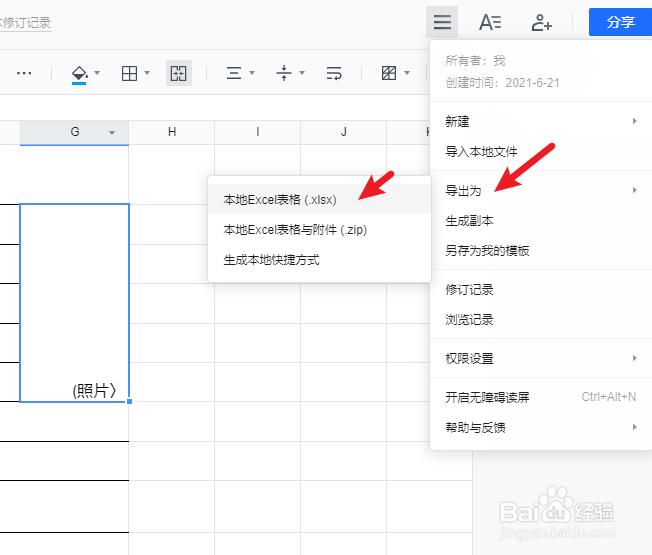The height and width of the screenshot is (555, 652).
Task: Expand the 帮助与反馈 submenu arrow
Action: coord(635,427)
